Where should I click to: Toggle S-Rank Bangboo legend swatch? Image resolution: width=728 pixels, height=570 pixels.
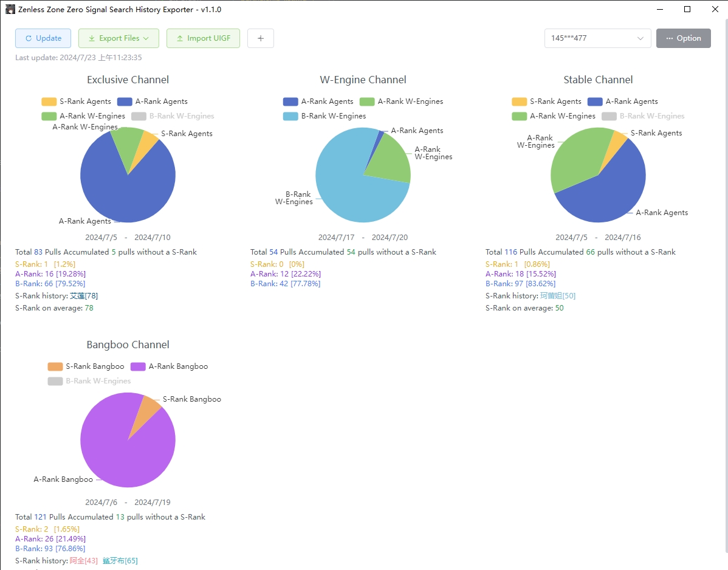tap(55, 366)
